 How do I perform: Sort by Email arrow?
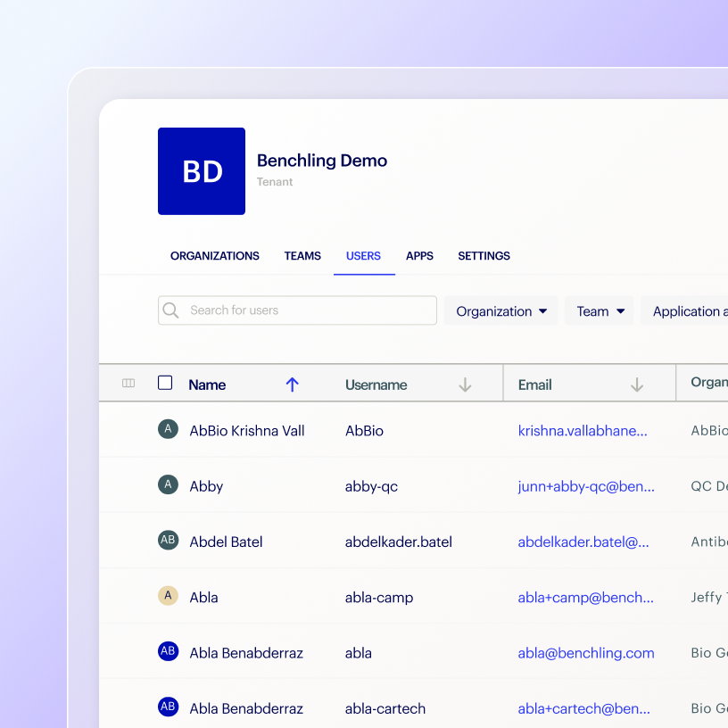pos(637,385)
